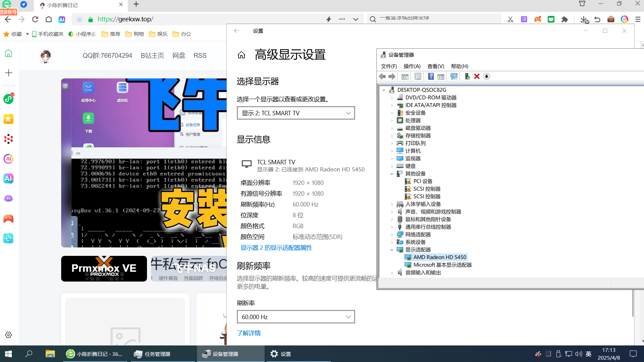Collapse the 其他设备 category

coord(391,173)
